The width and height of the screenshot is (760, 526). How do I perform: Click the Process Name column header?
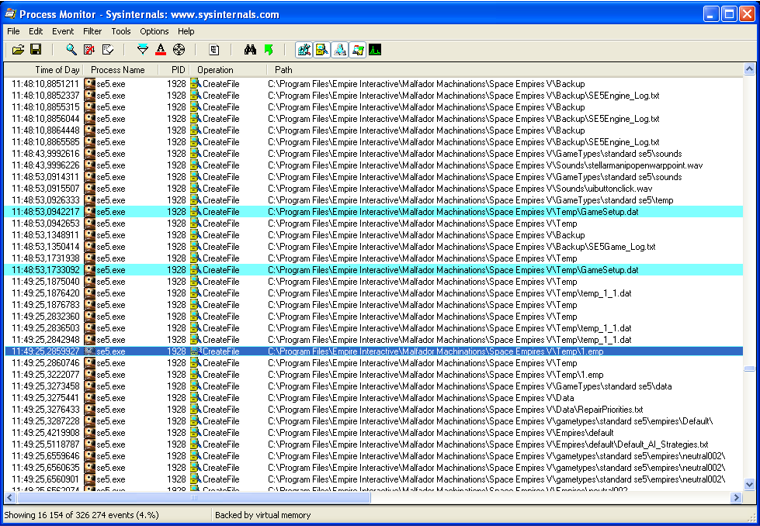(x=120, y=70)
